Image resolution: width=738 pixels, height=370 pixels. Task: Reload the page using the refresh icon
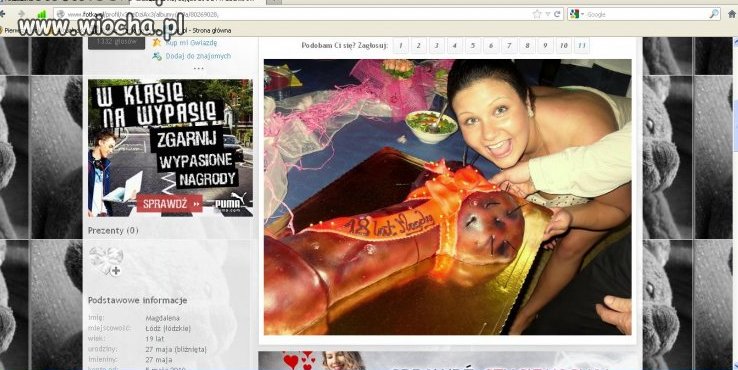pyautogui.click(x=557, y=14)
